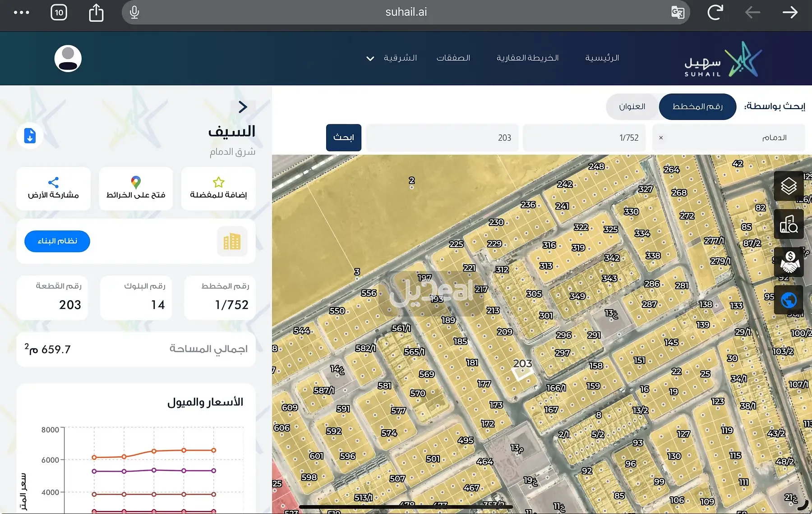The width and height of the screenshot is (812, 514).
Task: Collapse the side panel with chevron arrow
Action: [243, 107]
